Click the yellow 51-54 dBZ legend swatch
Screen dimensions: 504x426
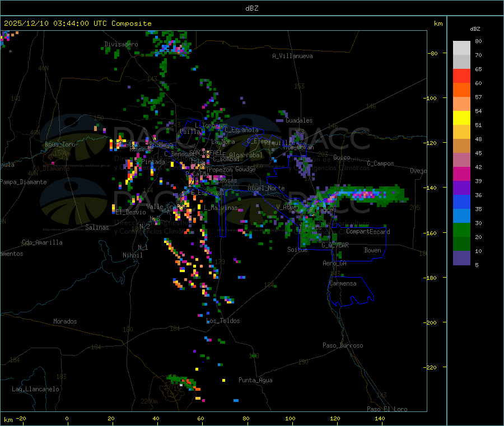pos(461,118)
